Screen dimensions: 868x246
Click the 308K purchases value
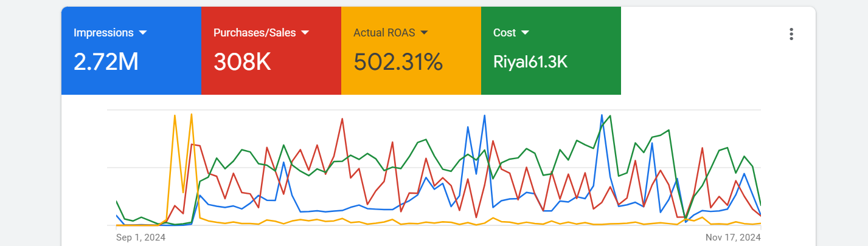(x=242, y=62)
